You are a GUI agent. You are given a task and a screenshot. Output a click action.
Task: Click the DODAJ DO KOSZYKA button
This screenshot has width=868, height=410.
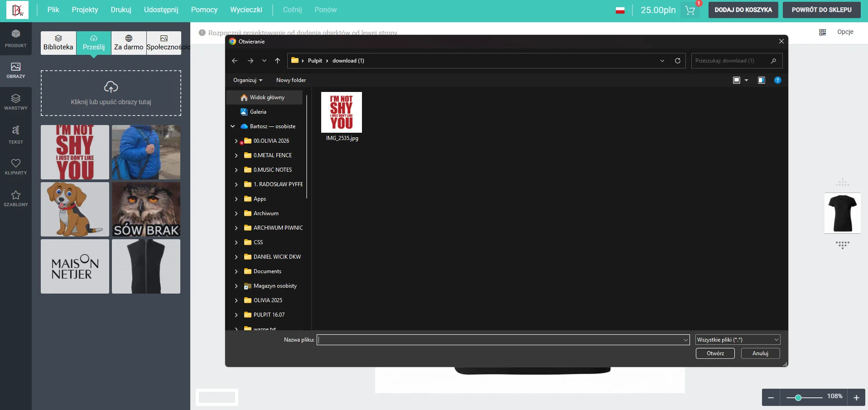(743, 10)
